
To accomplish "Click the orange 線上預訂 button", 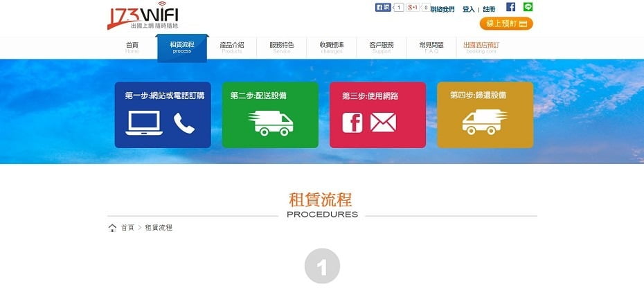I will pos(506,24).
